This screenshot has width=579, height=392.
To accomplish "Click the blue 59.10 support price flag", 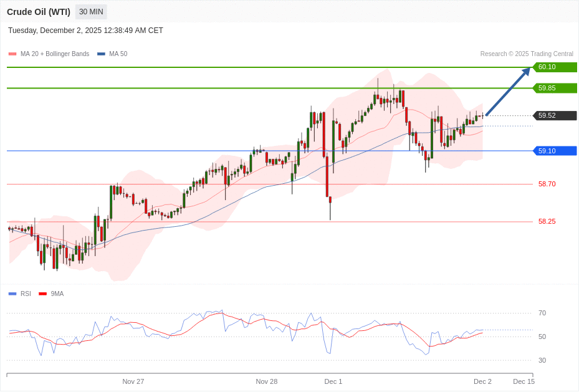I will coord(553,150).
